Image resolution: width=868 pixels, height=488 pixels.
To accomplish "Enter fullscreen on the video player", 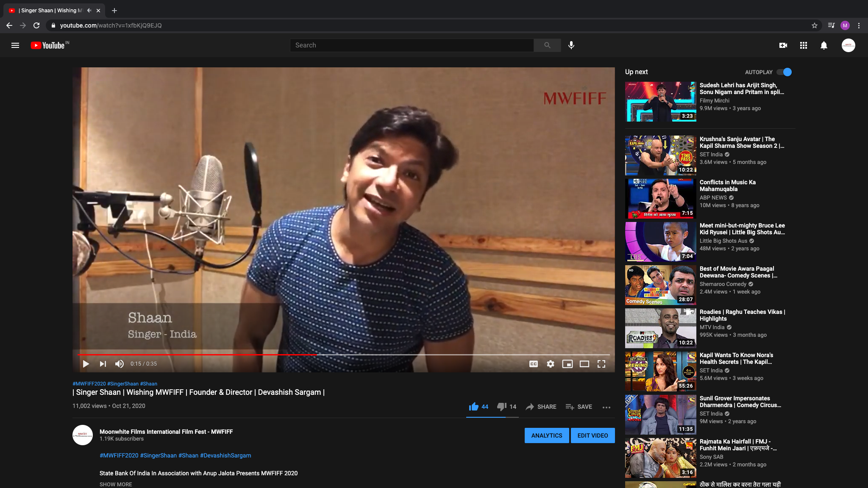I will tap(601, 364).
